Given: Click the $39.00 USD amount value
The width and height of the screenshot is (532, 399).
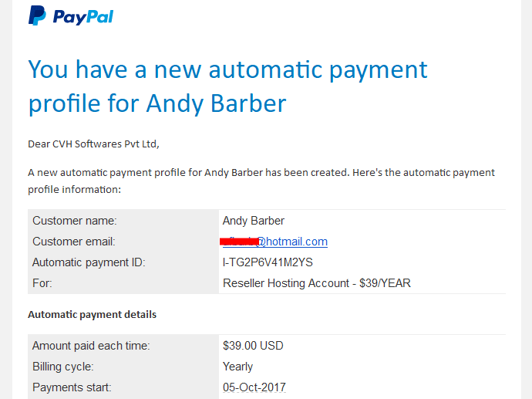Looking at the screenshot, I should pos(253,346).
